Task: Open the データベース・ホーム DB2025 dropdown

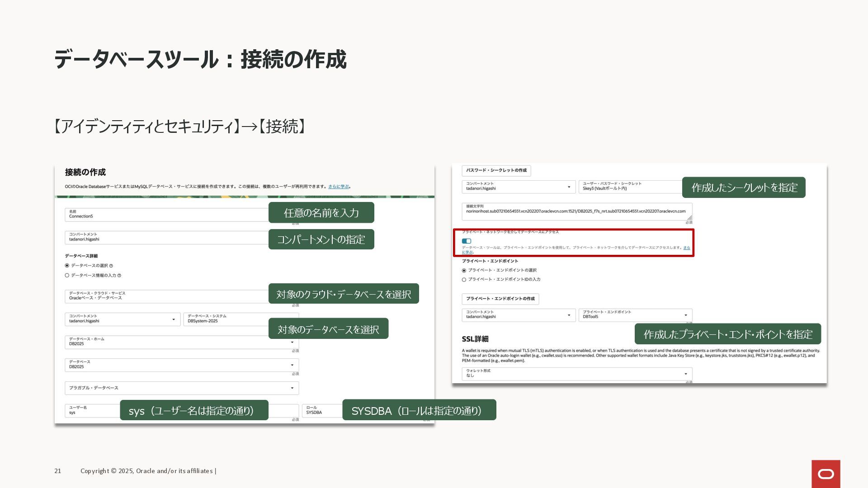Action: tap(182, 342)
